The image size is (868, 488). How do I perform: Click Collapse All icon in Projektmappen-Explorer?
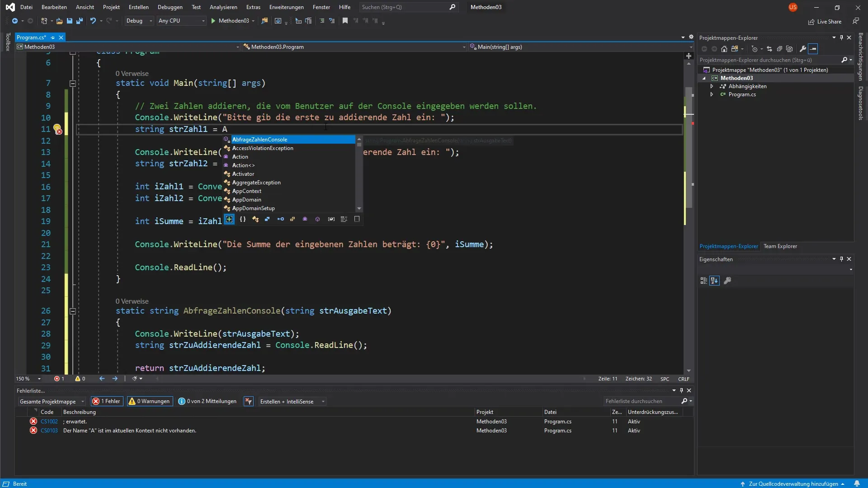tap(779, 49)
